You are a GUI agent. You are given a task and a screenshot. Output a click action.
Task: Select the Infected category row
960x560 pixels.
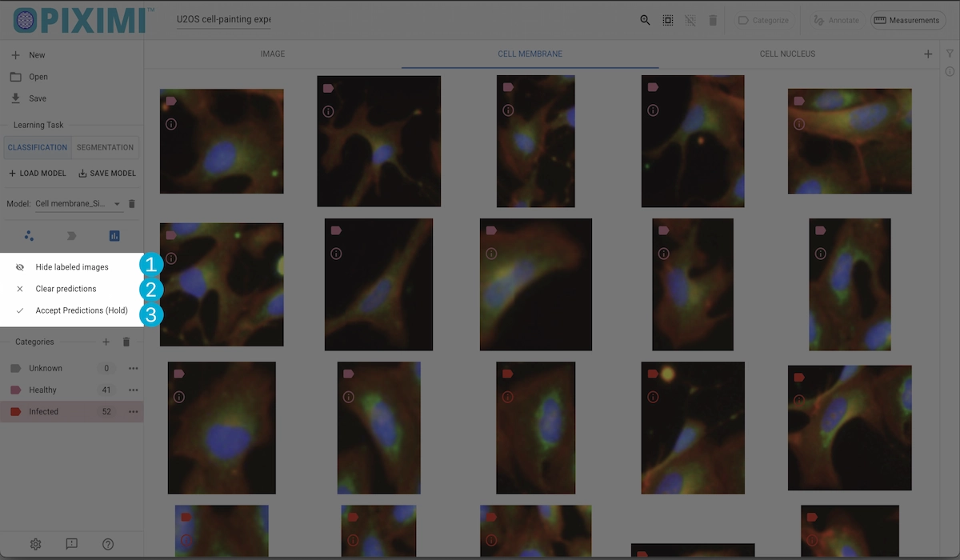pos(71,411)
